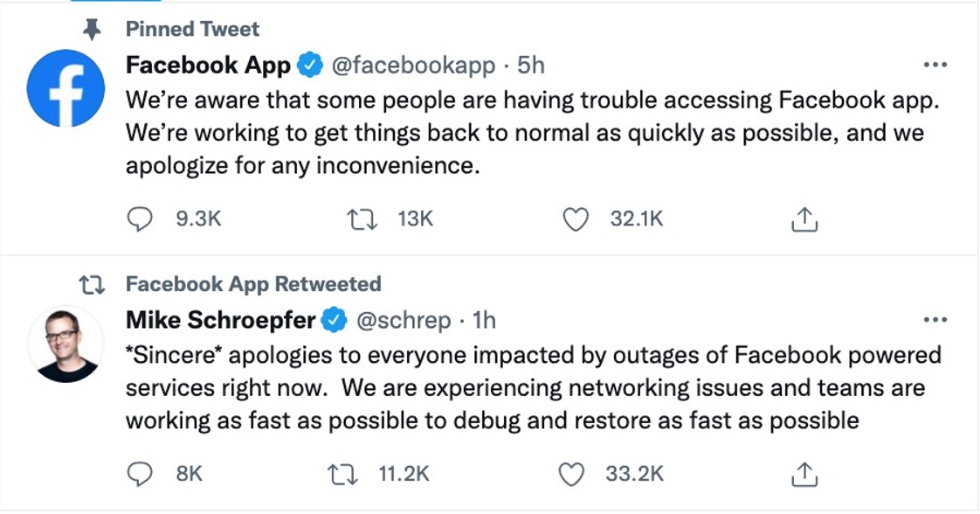This screenshot has height=514, width=980.
Task: Open Mike Schroepfer's profile photo
Action: 66,344
